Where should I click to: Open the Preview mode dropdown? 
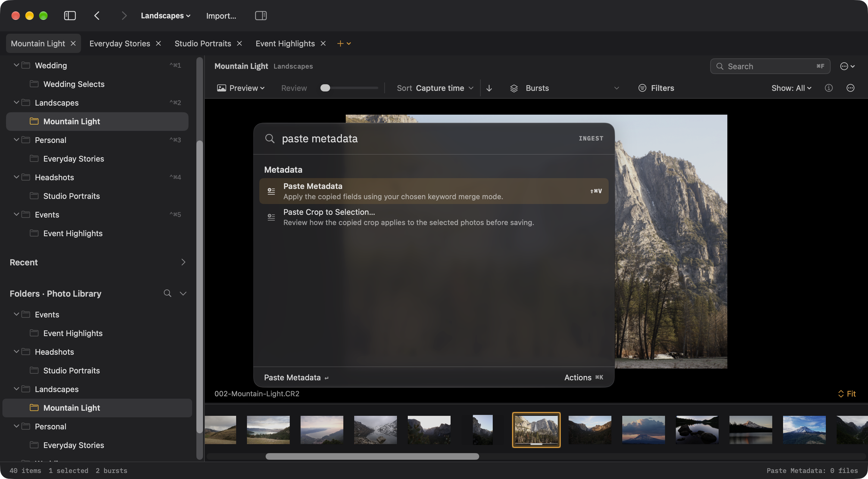(x=241, y=88)
